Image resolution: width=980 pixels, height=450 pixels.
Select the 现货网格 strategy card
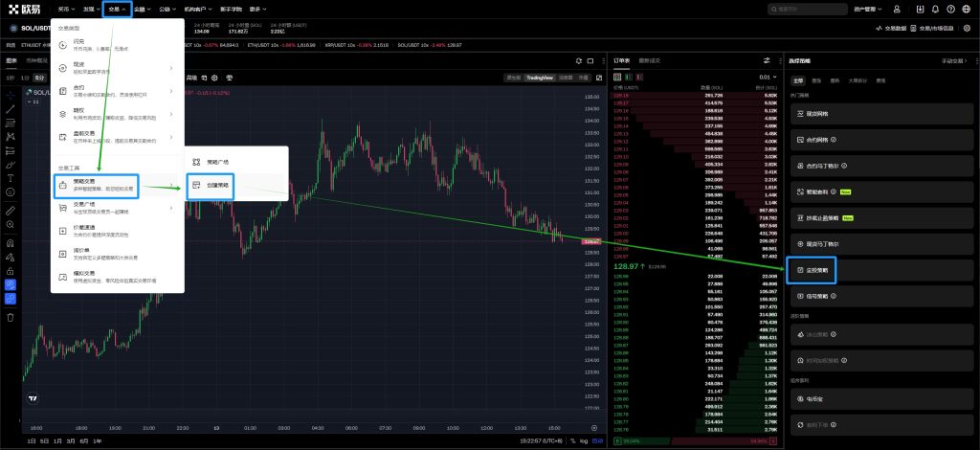pos(881,114)
